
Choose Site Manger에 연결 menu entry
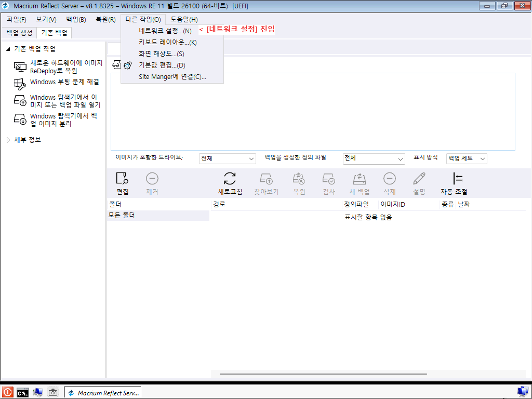click(172, 77)
